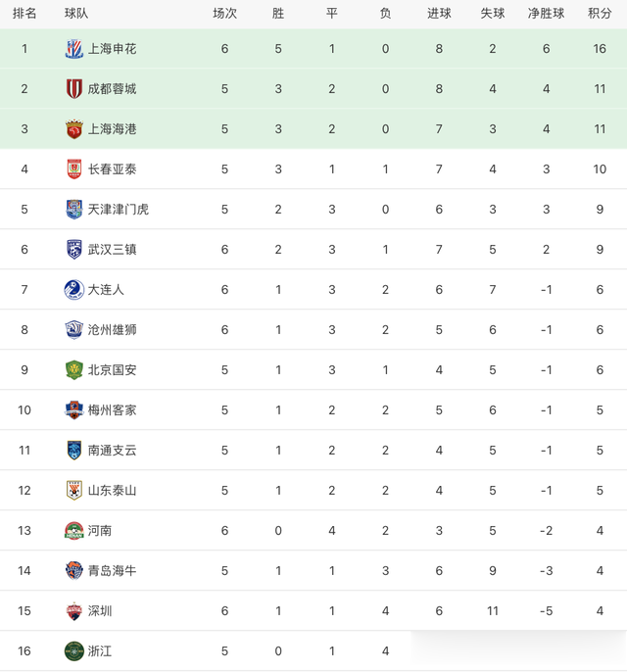Click the 天津津门虎 team emblem
Image resolution: width=627 pixels, height=672 pixels.
74,209
